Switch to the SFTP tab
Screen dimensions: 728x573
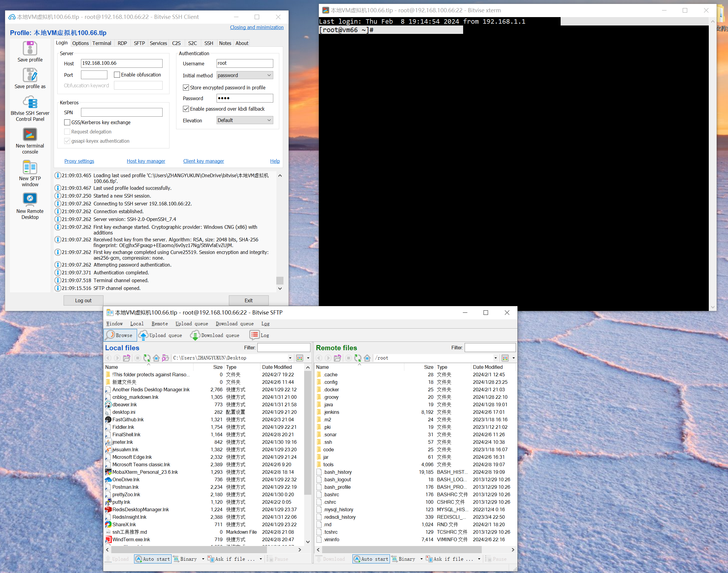[x=139, y=43]
